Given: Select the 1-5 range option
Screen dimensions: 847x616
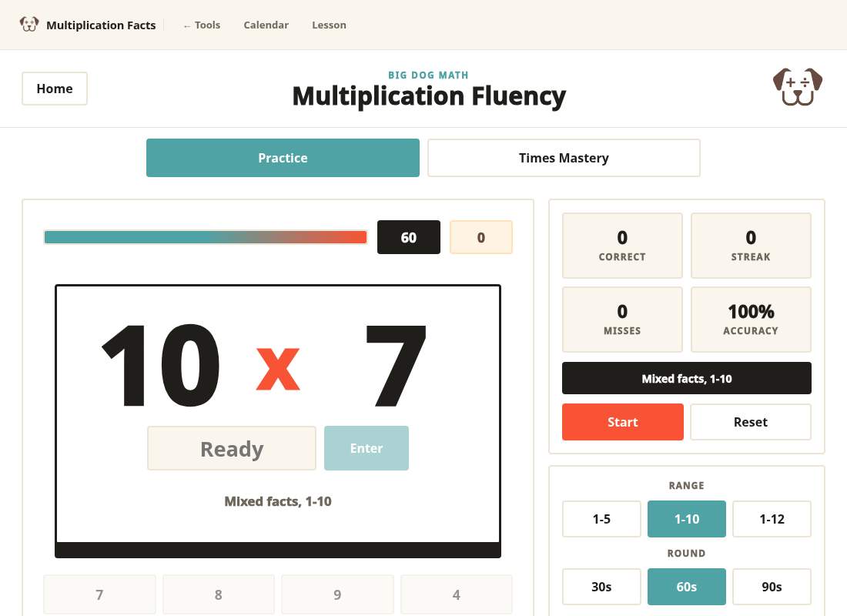Looking at the screenshot, I should pos(602,519).
